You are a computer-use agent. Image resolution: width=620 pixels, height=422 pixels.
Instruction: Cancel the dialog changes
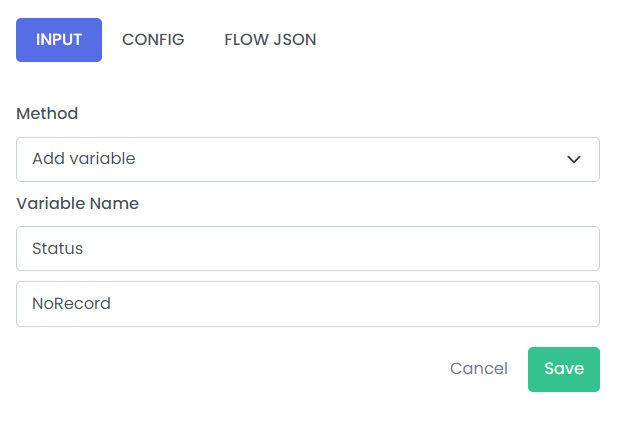tap(479, 369)
